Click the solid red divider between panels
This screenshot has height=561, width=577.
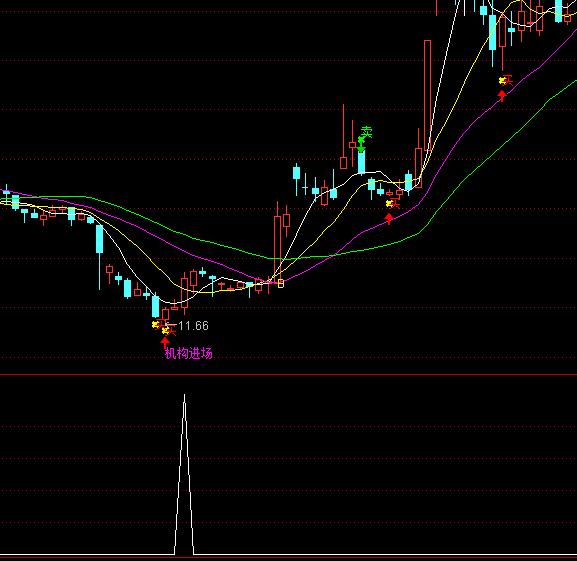288,374
